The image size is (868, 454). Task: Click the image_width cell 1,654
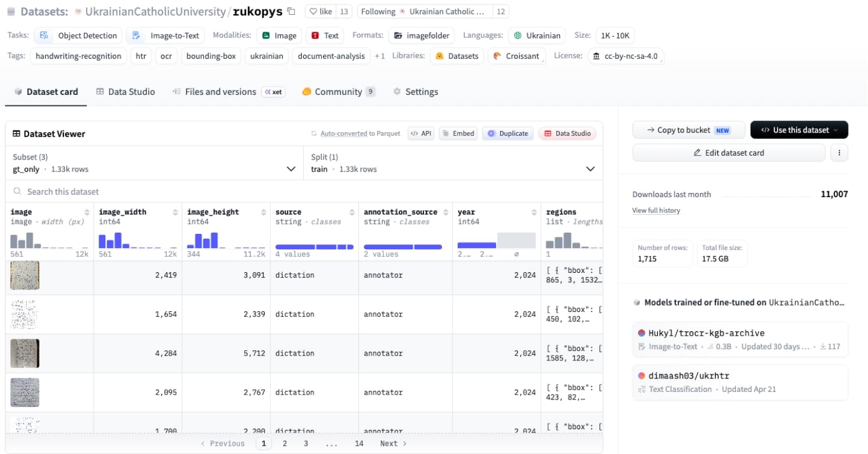tap(138, 314)
